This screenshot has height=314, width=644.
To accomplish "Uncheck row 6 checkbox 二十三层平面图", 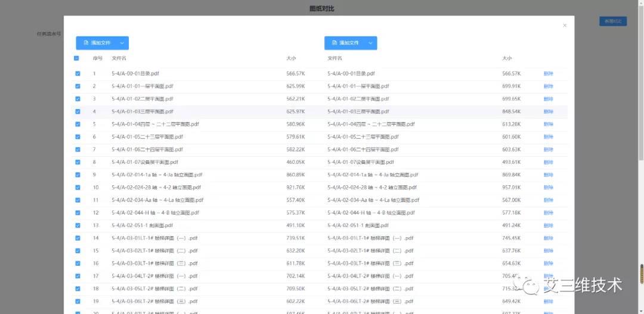I will pos(78,137).
